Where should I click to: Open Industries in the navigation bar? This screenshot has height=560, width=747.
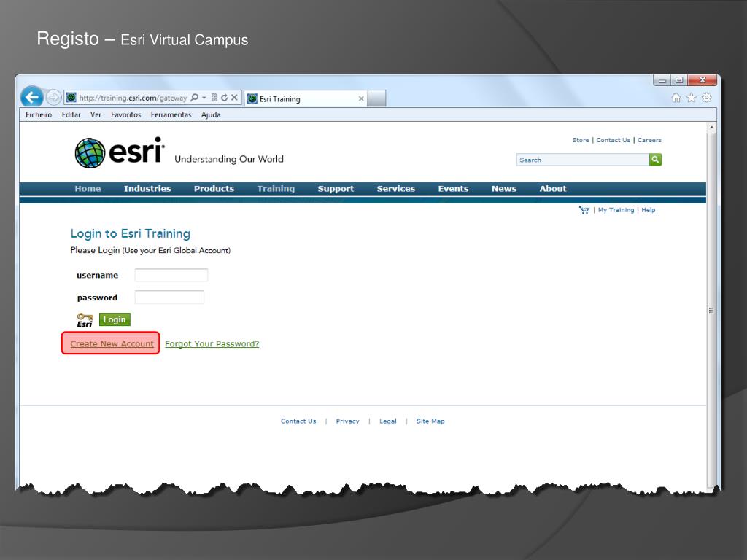pos(147,189)
